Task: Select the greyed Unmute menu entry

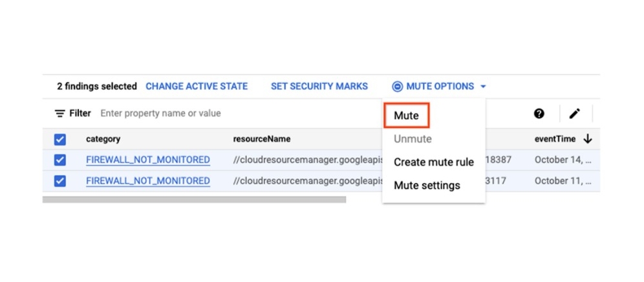Action: tap(413, 139)
